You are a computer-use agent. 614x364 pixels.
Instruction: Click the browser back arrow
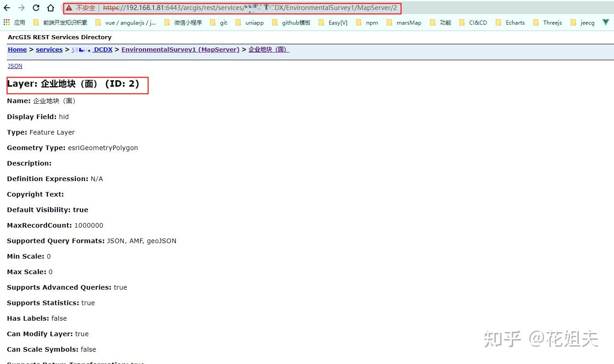[x=7, y=7]
